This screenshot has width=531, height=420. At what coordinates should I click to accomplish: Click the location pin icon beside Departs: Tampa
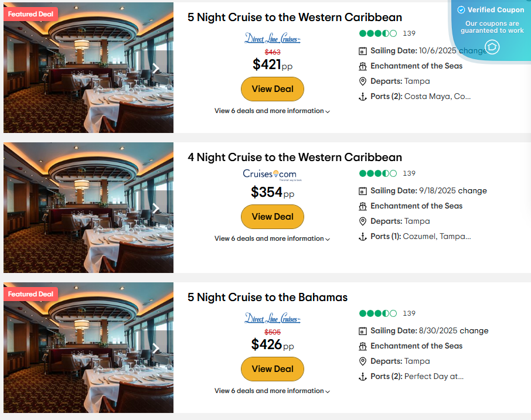click(x=363, y=81)
